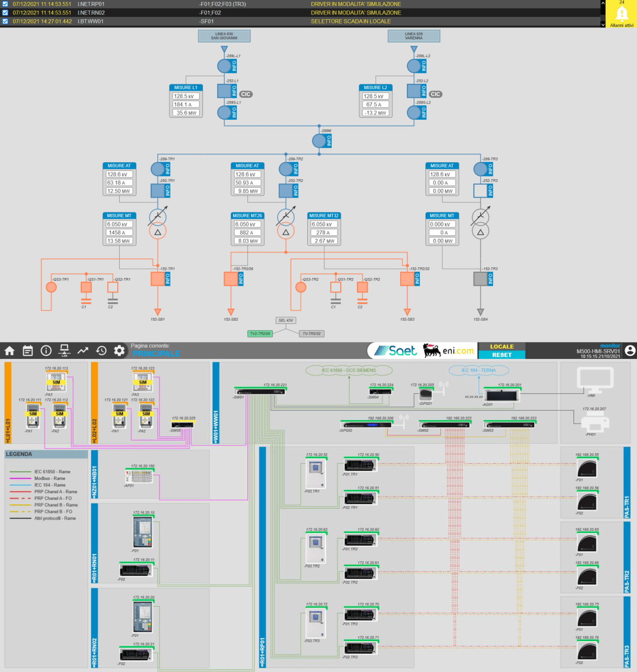637x672 pixels.
Task: Toggle checkbox for I.NET.RN02 alarm row
Action: point(5,13)
